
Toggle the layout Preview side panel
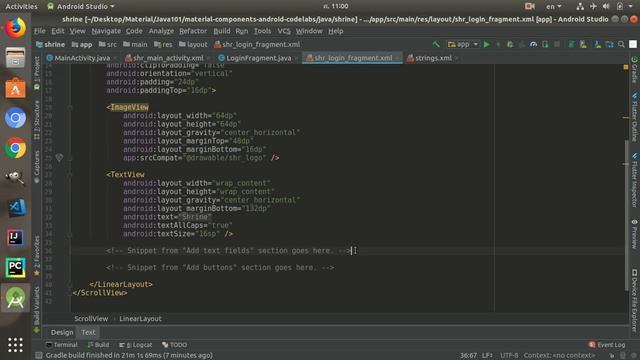tap(635, 234)
